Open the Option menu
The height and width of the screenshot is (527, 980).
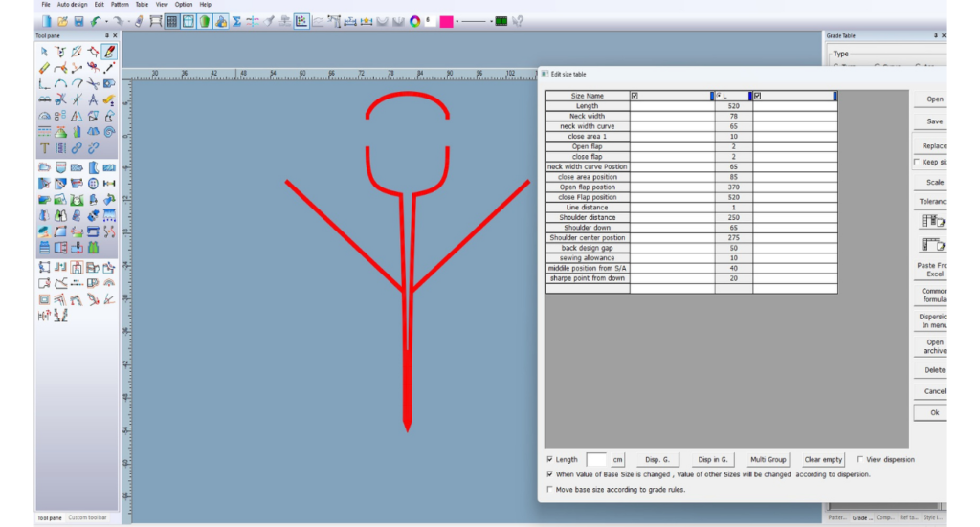tap(183, 5)
